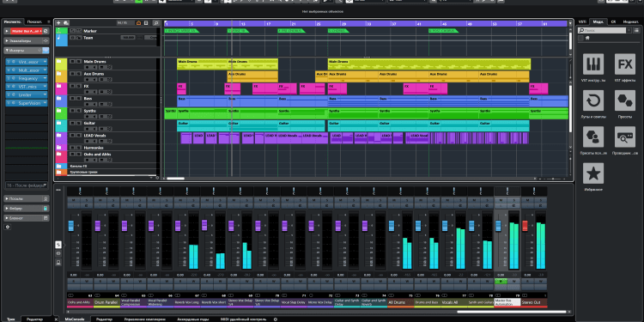644x322 pixels.
Task: Select the Reverb Vox Long channel label
Action: coord(187,303)
